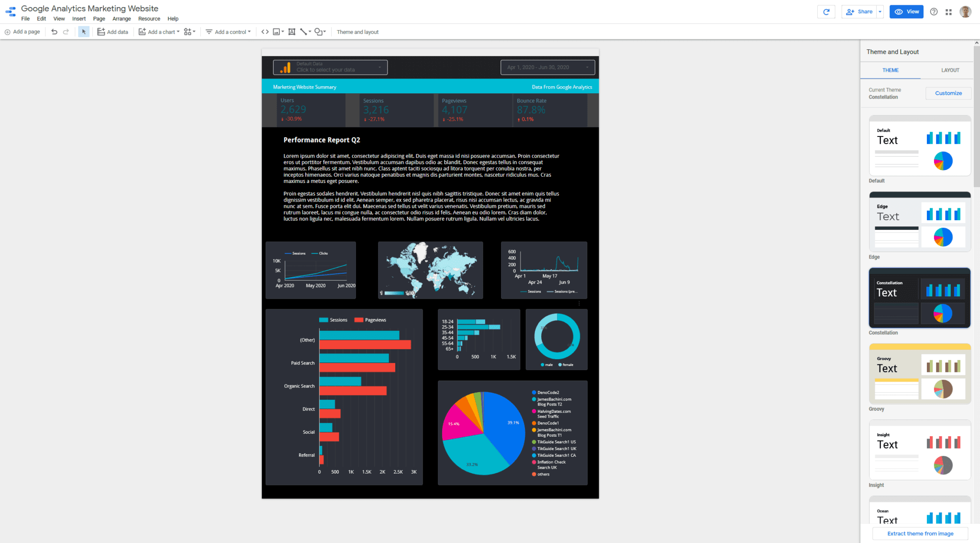Open the Resource menu
Screen dimensions: 980x543
click(149, 19)
